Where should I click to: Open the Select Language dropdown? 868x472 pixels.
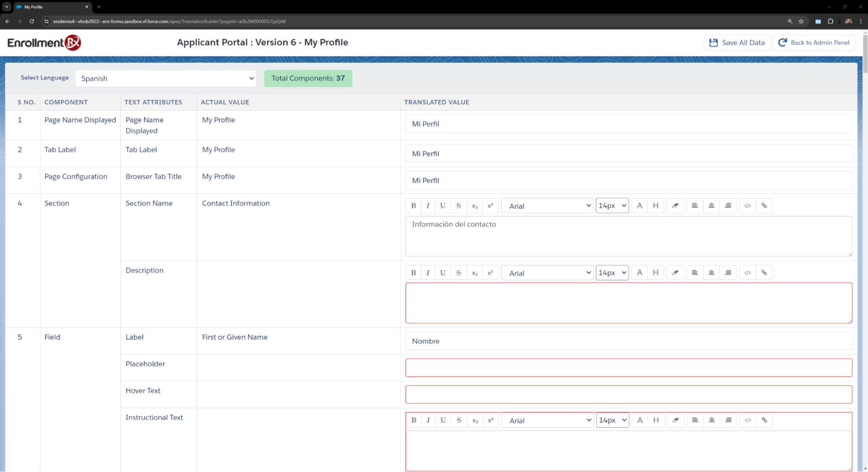pyautogui.click(x=165, y=79)
